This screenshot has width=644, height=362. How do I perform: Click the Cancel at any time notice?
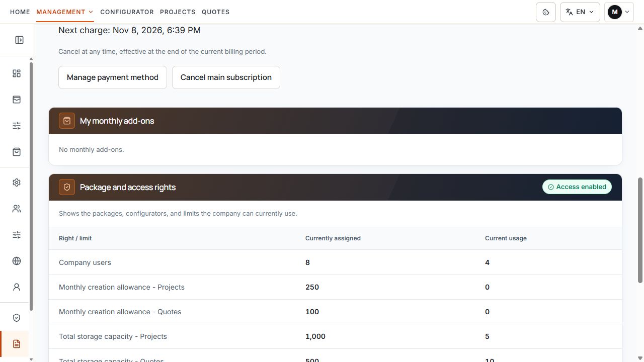(x=163, y=51)
